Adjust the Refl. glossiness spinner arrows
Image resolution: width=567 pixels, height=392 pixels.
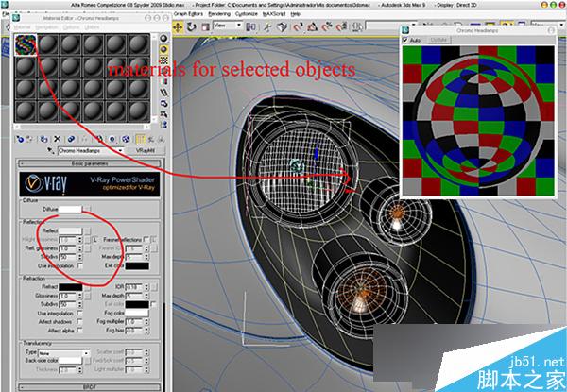pyautogui.click(x=80, y=248)
